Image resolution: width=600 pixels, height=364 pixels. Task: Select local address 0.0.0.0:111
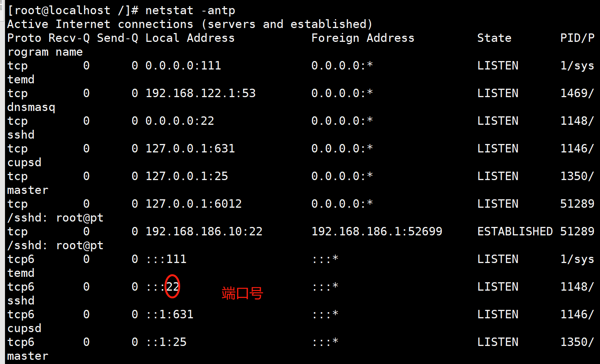pos(183,66)
